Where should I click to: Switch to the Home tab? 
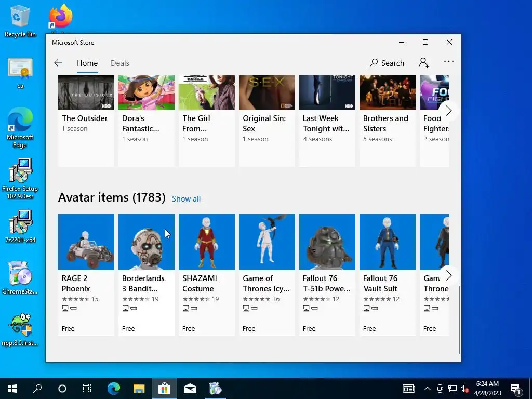point(87,63)
